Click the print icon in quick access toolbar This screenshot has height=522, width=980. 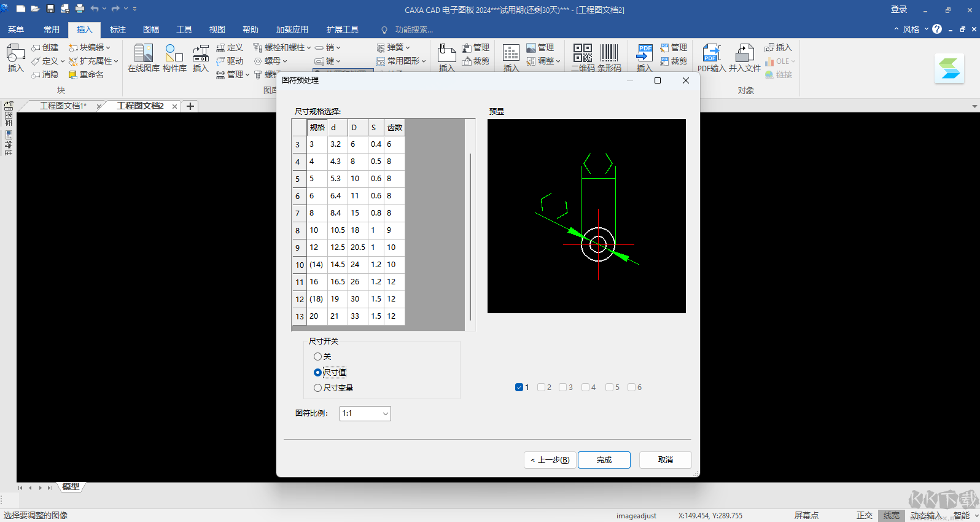pos(80,9)
